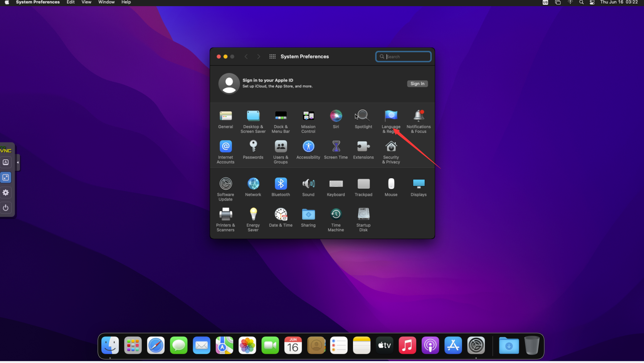Viewport: 644px width, 363px height.
Task: Launch Safari from the Dock
Action: 156,346
